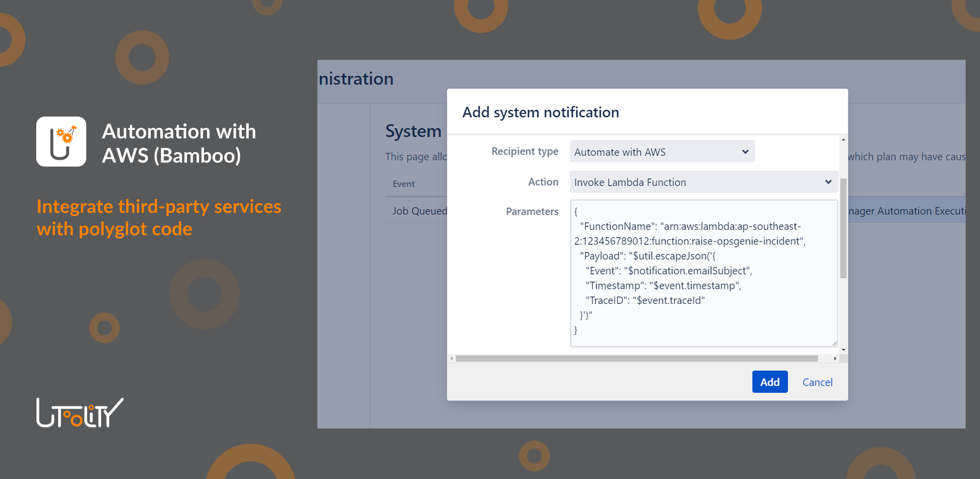Click the Cancel link

pyautogui.click(x=818, y=382)
